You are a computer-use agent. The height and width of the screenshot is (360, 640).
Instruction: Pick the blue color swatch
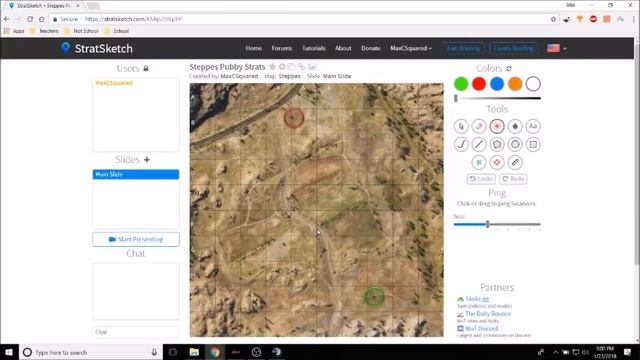[x=497, y=84]
